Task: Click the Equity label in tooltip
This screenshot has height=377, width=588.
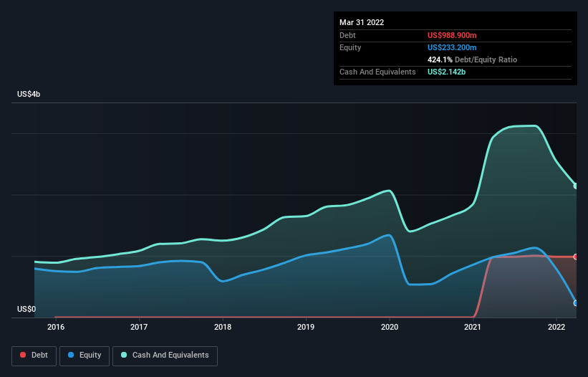Action: 350,47
